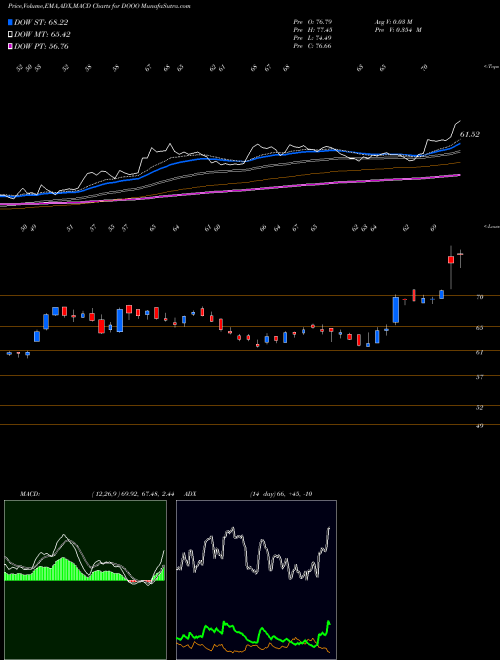Click the '<Lows' axis label

tap(491, 226)
